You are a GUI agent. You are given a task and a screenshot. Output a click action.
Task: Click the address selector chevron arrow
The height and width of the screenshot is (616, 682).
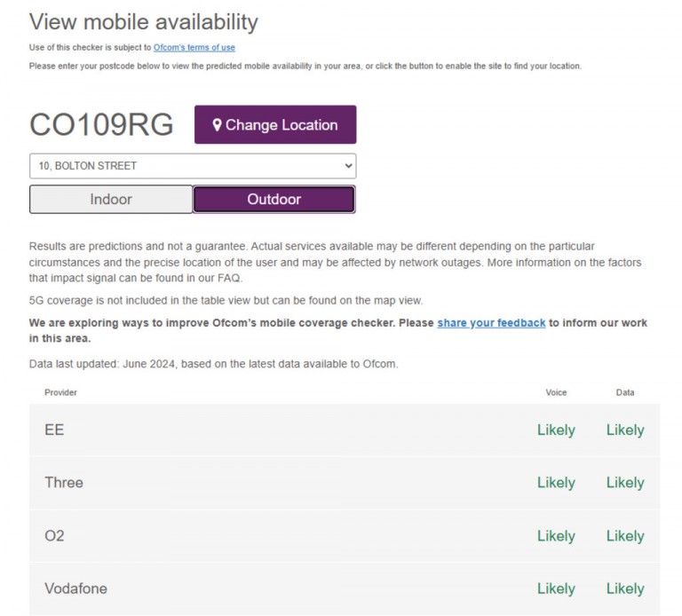click(x=347, y=166)
